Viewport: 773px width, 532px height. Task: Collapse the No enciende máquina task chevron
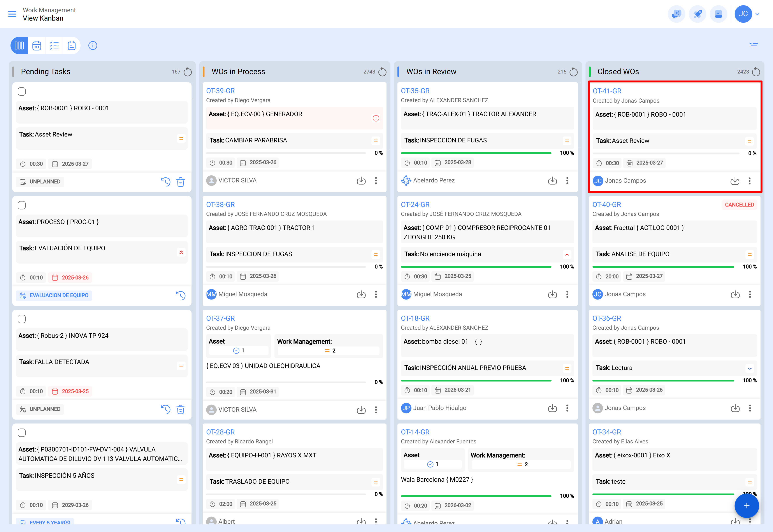click(567, 254)
